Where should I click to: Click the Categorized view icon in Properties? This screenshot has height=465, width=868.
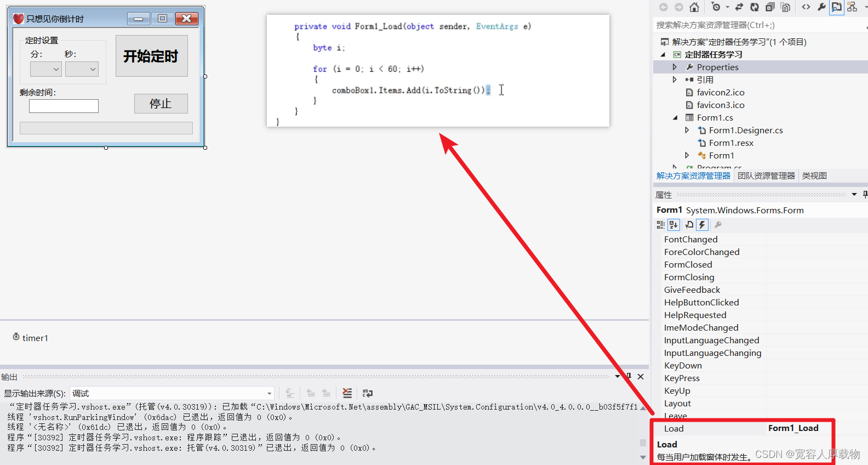pyautogui.click(x=660, y=225)
